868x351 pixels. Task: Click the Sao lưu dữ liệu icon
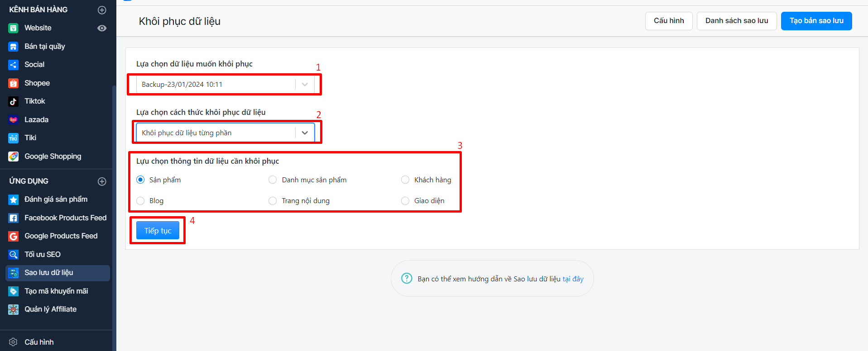tap(14, 273)
